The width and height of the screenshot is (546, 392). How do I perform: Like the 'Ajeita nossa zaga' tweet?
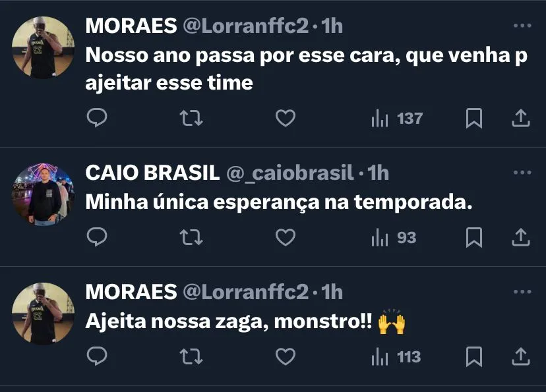[285, 357]
